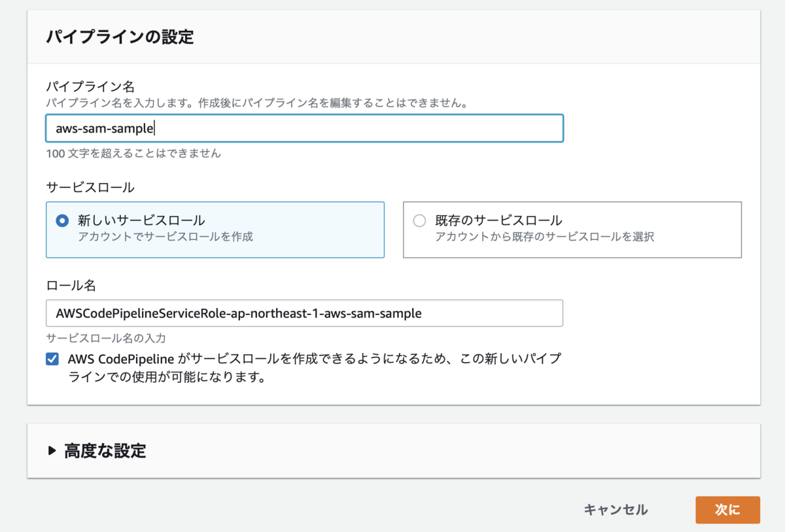785x532 pixels.
Task: Click the パイプライン名を入力します description text
Action: point(256,103)
